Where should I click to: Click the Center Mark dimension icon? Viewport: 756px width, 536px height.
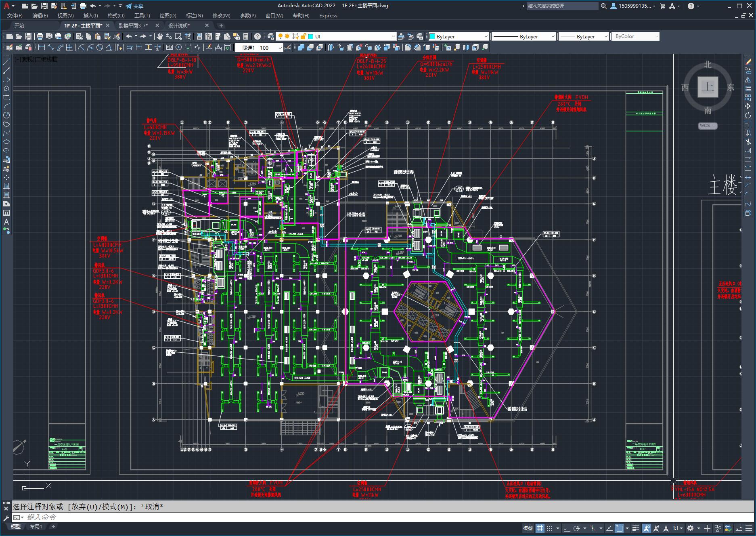(x=178, y=47)
